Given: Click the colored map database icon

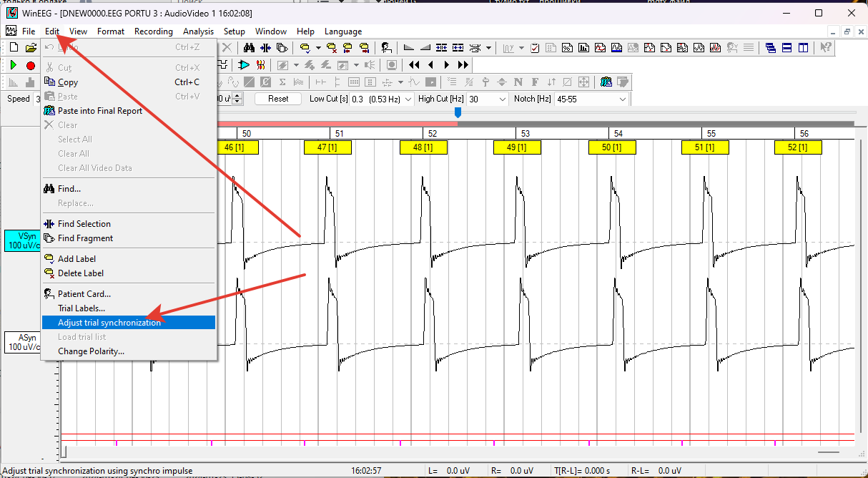Looking at the screenshot, I should (606, 82).
